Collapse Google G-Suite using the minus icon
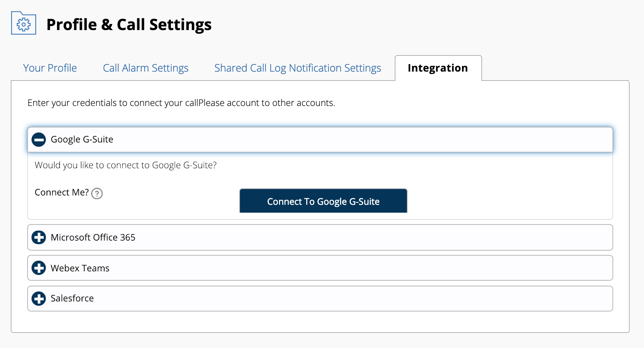 [x=39, y=140]
